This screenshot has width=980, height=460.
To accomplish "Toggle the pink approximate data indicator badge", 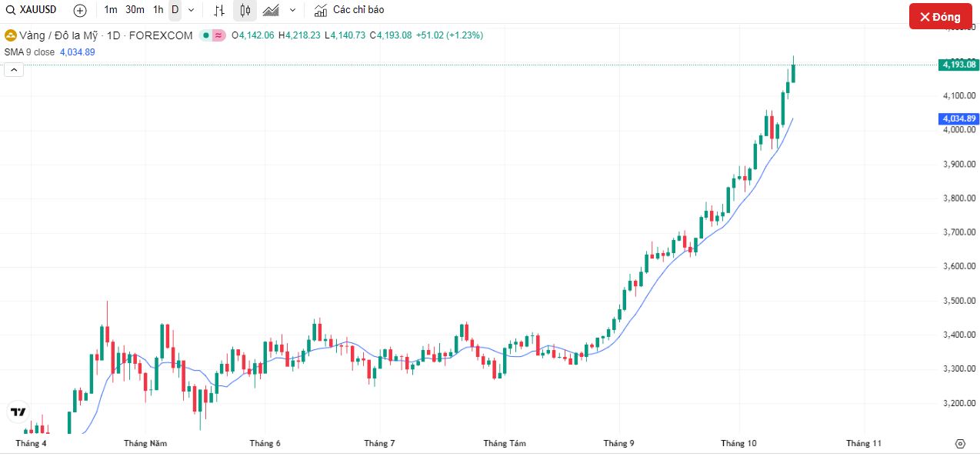I will click(218, 35).
